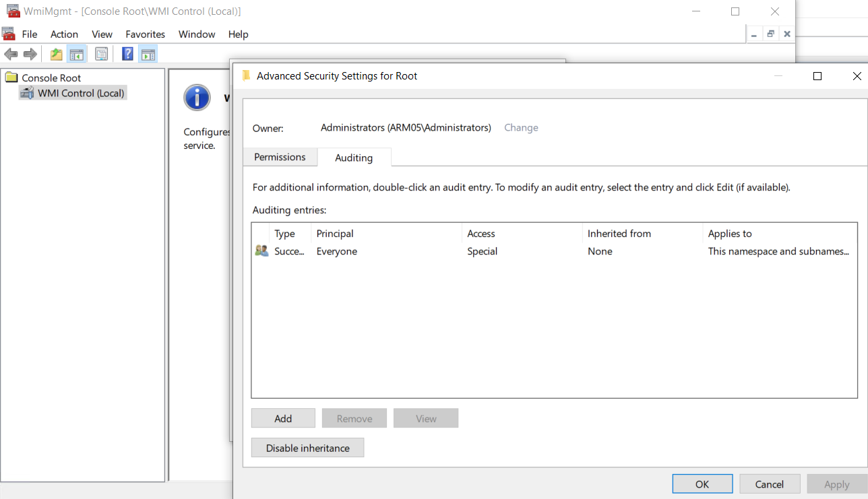The image size is (868, 499).
Task: Select Console Root in the tree
Action: pos(51,78)
